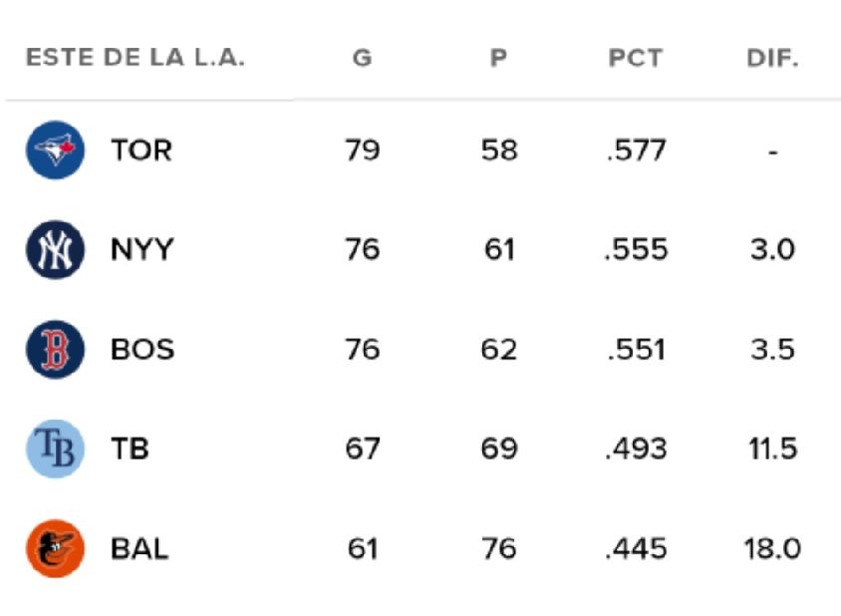Click the Baltimore Orioles logo

pyautogui.click(x=55, y=548)
